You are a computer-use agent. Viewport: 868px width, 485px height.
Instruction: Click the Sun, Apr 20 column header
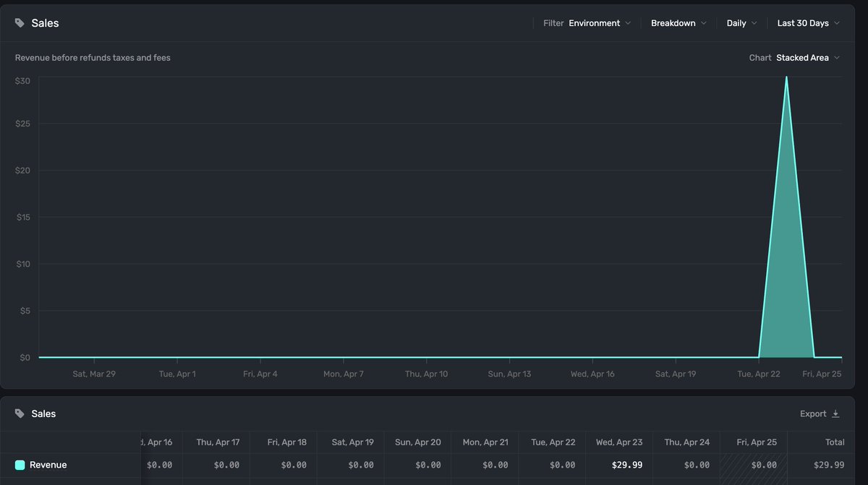(x=418, y=442)
